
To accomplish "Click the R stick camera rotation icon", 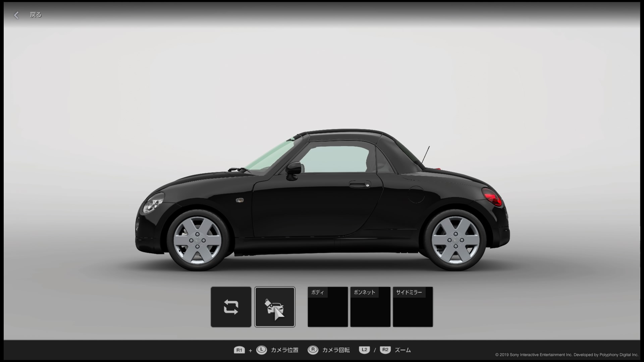I will point(313,350).
